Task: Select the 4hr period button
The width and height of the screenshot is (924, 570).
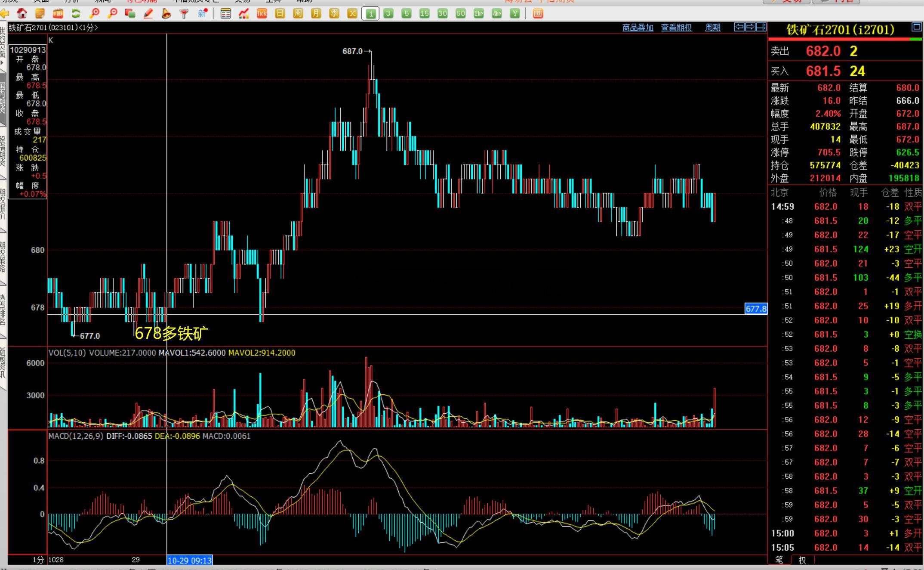Action: (x=497, y=13)
